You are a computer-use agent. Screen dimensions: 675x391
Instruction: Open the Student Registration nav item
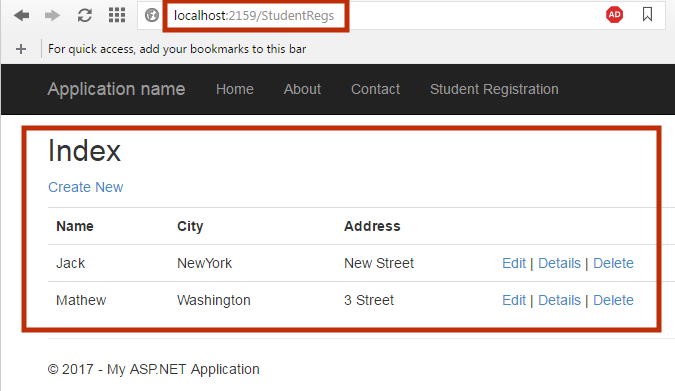pos(494,89)
